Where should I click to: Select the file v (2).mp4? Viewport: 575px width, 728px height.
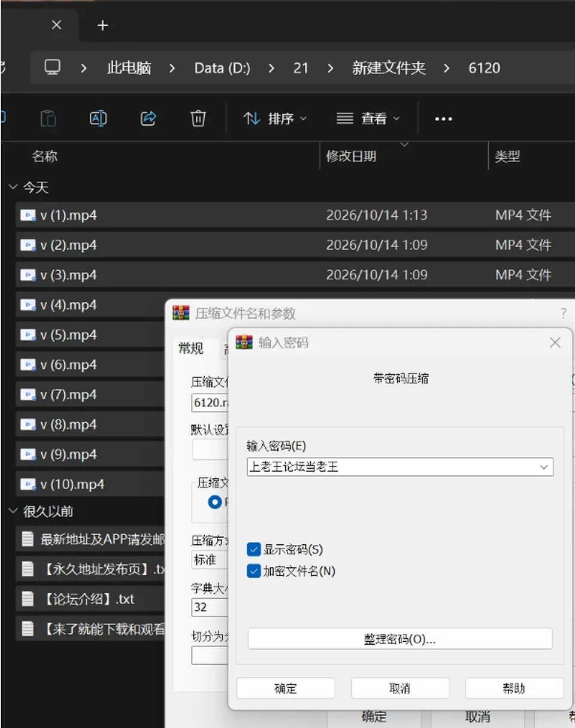(x=295, y=245)
